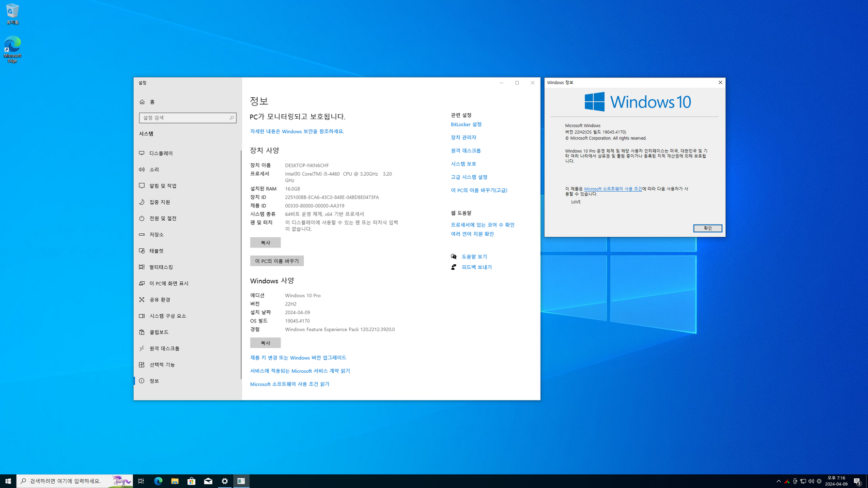The height and width of the screenshot is (488, 868).
Task: Click 이 PC의 이름 바꾸기 button
Action: click(x=277, y=261)
